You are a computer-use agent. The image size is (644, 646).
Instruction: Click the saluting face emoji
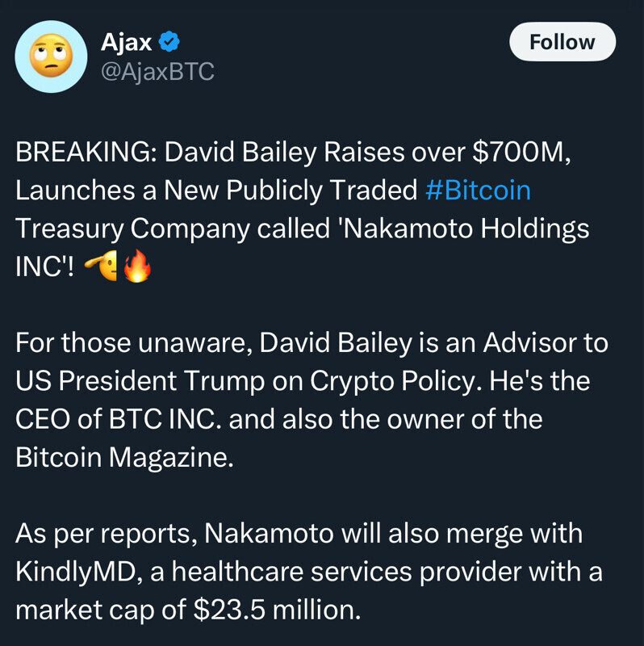tap(101, 268)
